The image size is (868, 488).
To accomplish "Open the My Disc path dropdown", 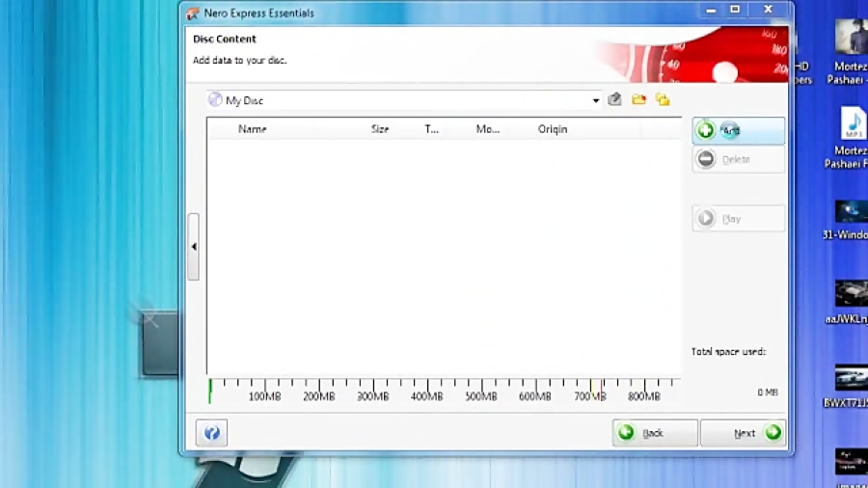I will point(596,100).
